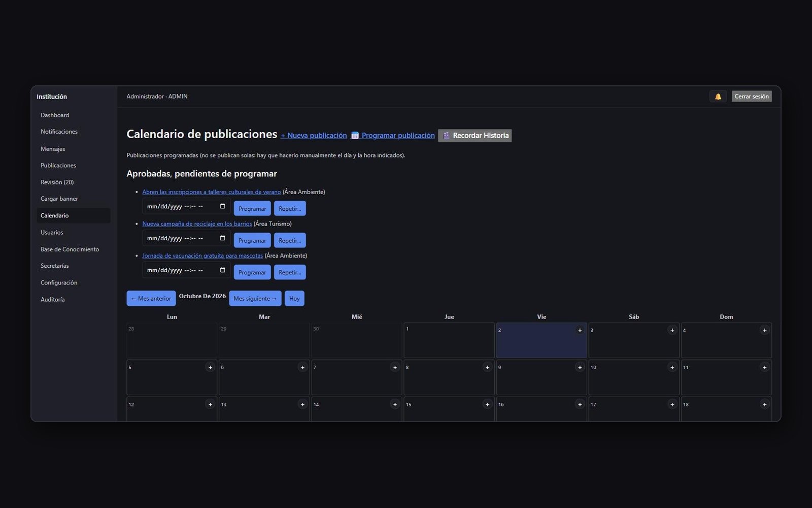Open date picker icon for vacunación mascotas
Image resolution: width=812 pixels, height=508 pixels.
pyautogui.click(x=222, y=270)
